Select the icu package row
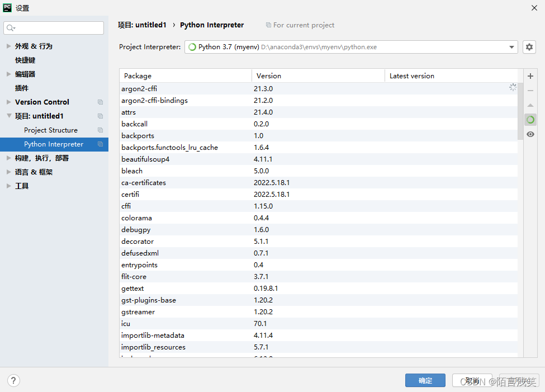 [319, 323]
